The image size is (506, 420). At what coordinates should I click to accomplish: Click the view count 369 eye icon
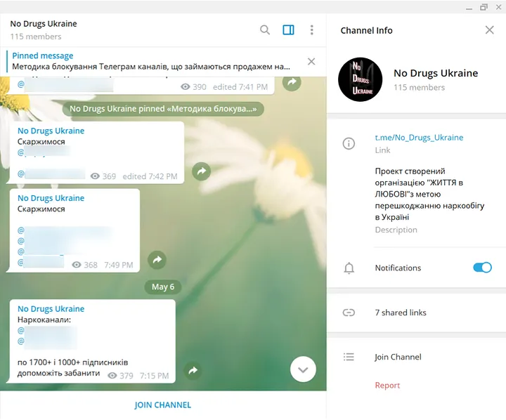[x=95, y=176]
